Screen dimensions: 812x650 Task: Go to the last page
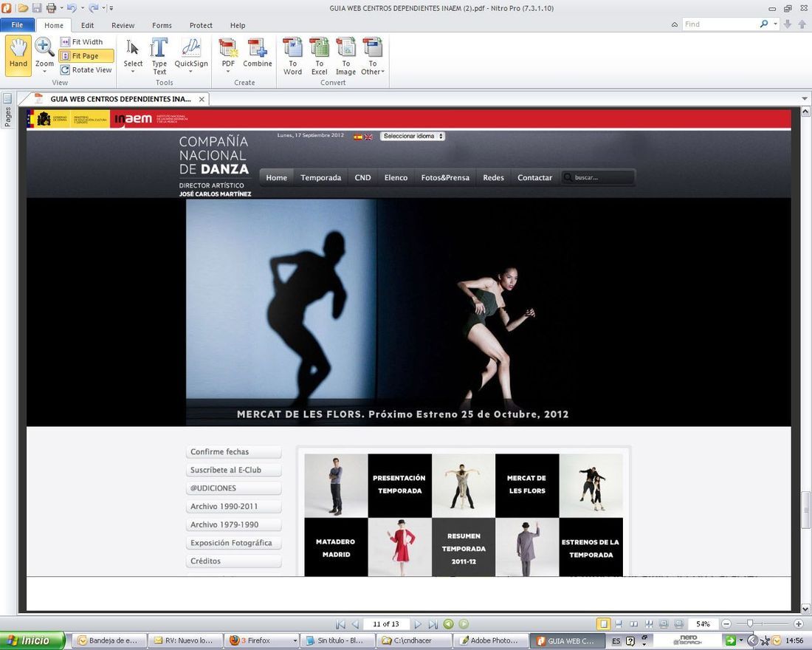433,624
